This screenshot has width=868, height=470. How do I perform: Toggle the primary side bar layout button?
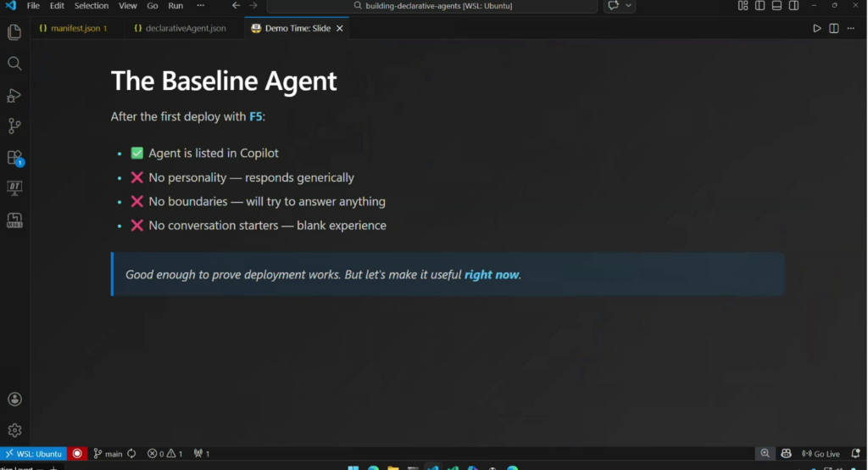(x=759, y=6)
